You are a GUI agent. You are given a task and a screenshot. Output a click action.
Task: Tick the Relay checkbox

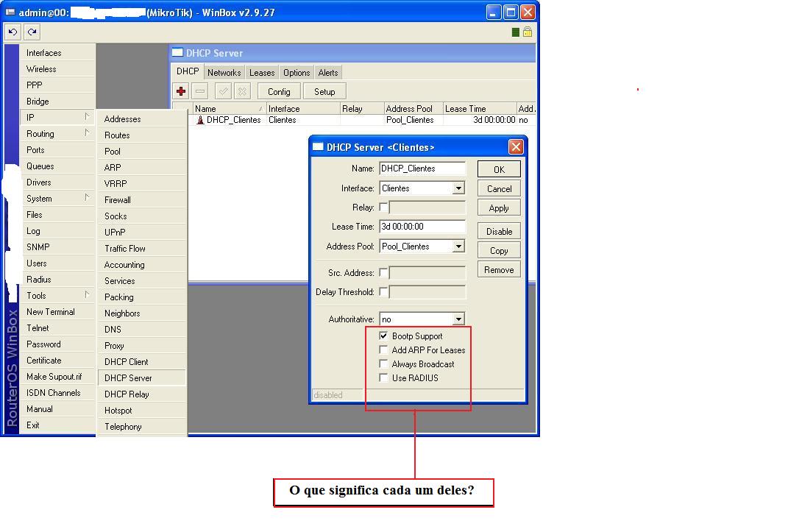click(x=383, y=208)
